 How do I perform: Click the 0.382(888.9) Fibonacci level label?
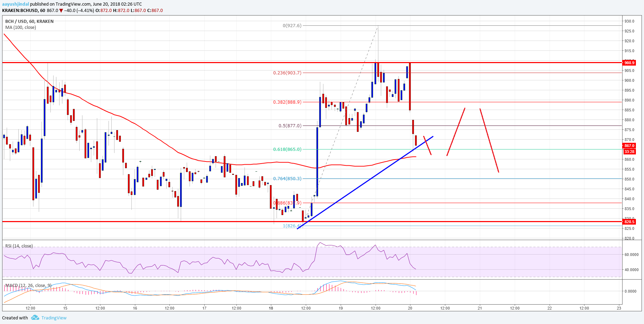[287, 102]
